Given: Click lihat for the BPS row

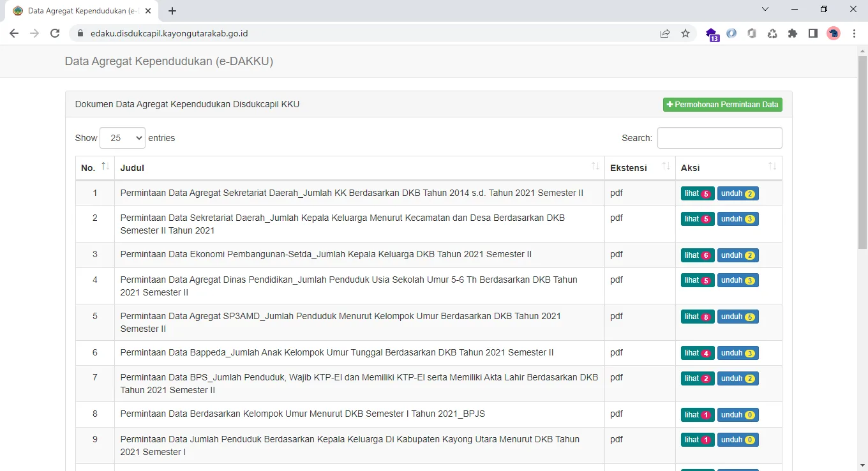Looking at the screenshot, I should point(698,378).
